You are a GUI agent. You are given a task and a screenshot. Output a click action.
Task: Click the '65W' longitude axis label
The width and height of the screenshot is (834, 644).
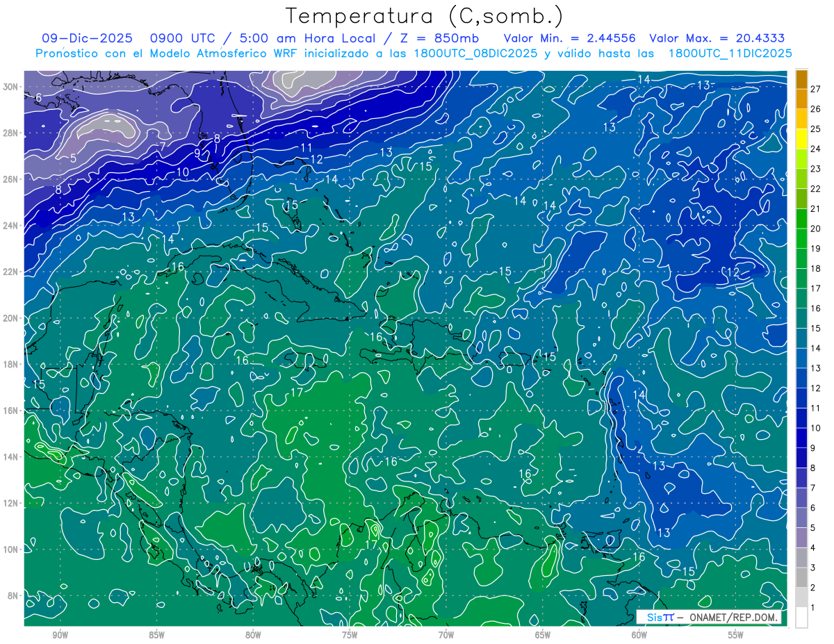tap(543, 635)
